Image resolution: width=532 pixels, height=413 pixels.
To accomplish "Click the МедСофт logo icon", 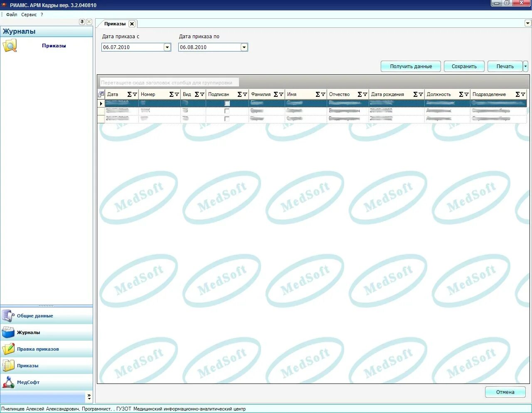I will point(8,382).
